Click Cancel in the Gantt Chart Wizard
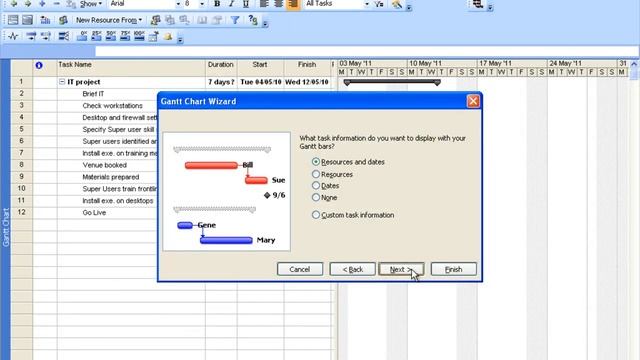 [300, 269]
